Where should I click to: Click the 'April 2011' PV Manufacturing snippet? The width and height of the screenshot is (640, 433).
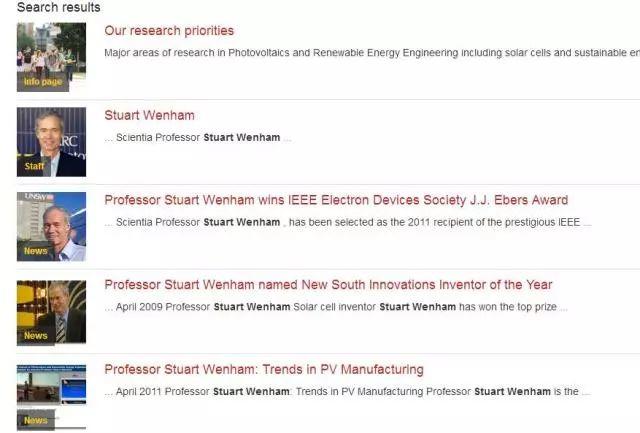pos(347,392)
